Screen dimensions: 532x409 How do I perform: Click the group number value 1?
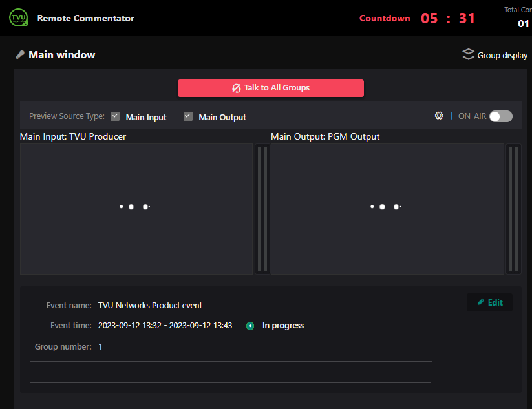coord(100,346)
